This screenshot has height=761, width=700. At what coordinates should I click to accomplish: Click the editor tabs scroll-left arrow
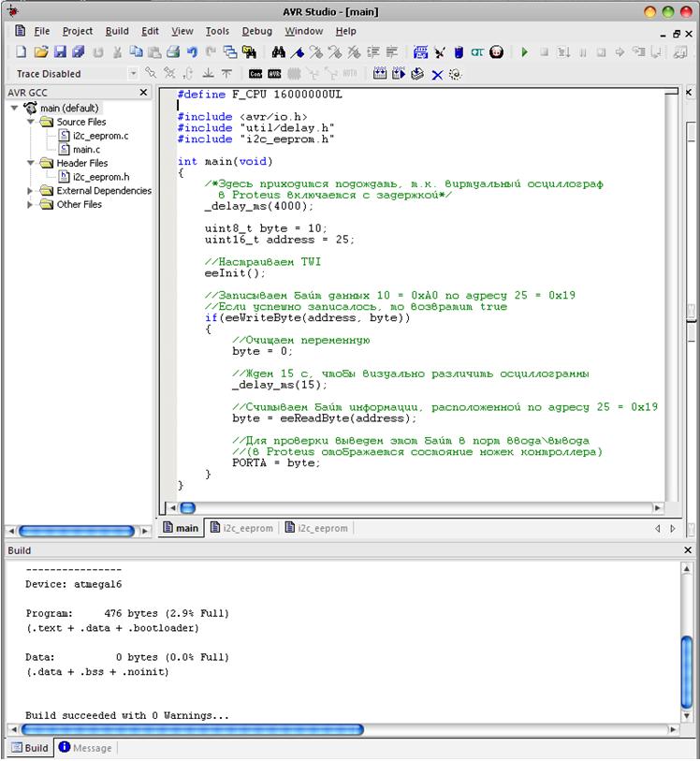pyautogui.click(x=658, y=529)
